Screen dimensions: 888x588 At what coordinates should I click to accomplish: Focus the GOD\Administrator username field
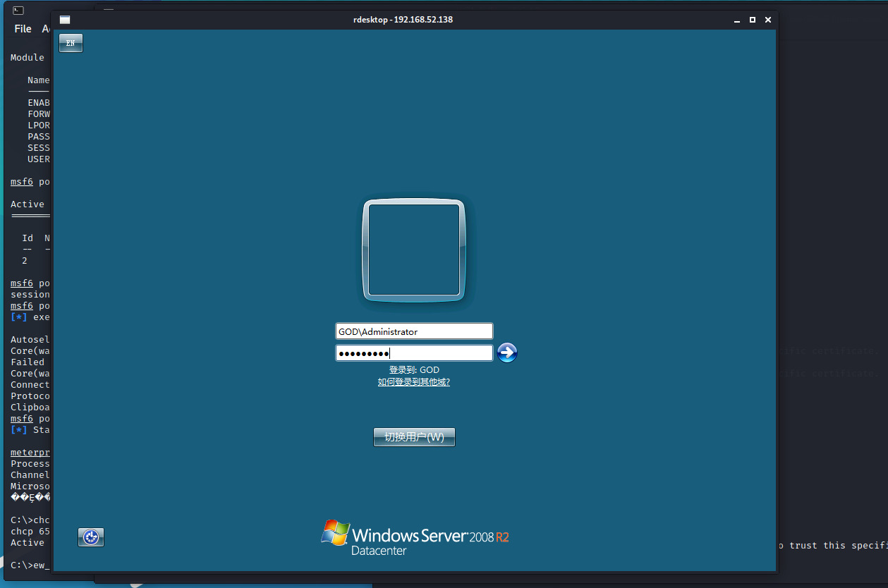(x=414, y=331)
